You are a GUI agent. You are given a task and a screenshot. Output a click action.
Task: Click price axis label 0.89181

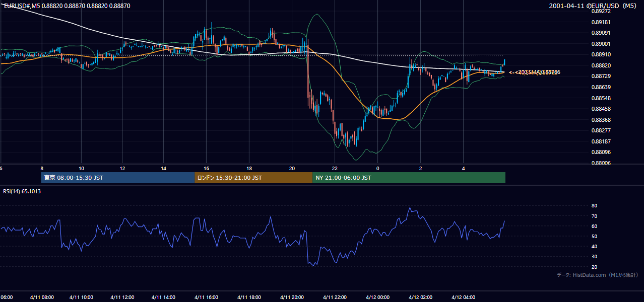coord(601,22)
